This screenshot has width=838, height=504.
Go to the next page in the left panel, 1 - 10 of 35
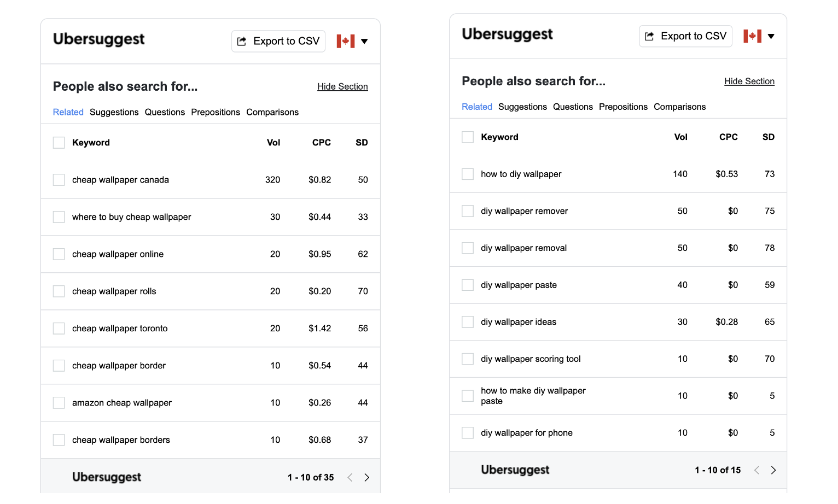366,477
